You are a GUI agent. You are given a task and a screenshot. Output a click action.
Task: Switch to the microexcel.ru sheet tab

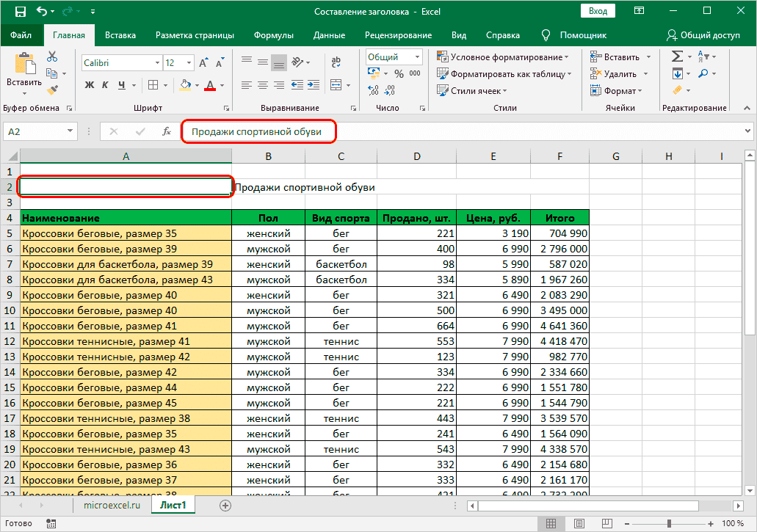112,505
